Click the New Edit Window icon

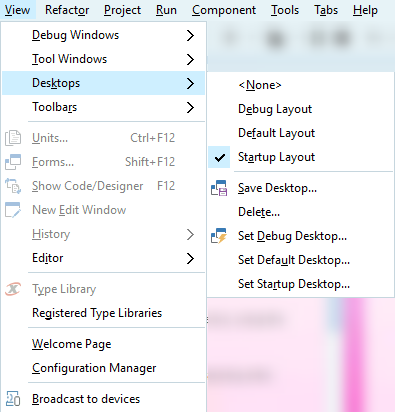(x=13, y=210)
